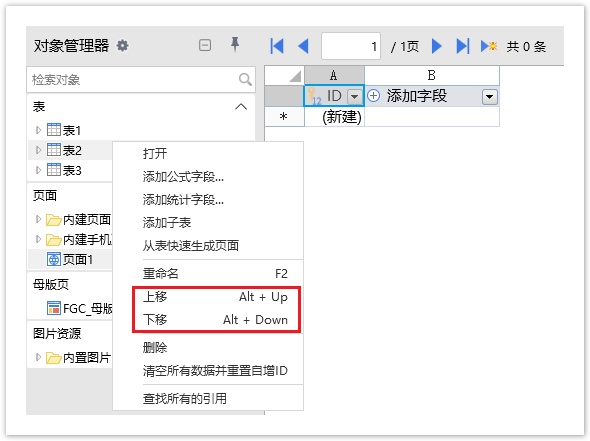The image size is (590, 441).
Task: Open the Object Manager settings gear
Action: (x=122, y=46)
